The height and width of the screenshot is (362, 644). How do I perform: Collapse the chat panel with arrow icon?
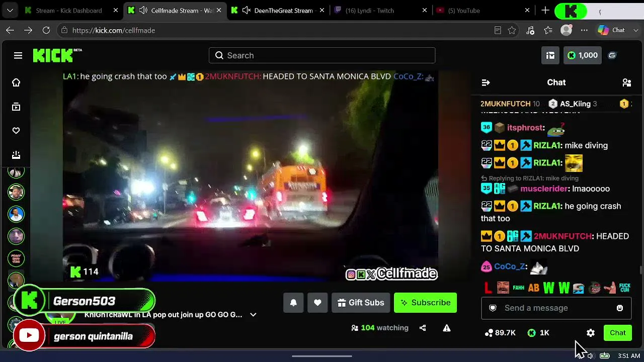[x=486, y=82]
